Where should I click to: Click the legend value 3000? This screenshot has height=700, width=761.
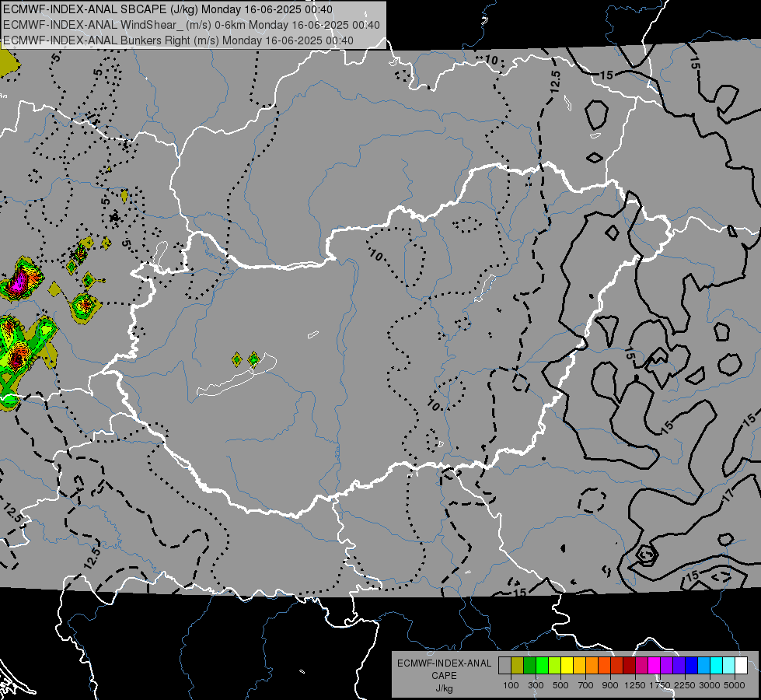(x=710, y=685)
